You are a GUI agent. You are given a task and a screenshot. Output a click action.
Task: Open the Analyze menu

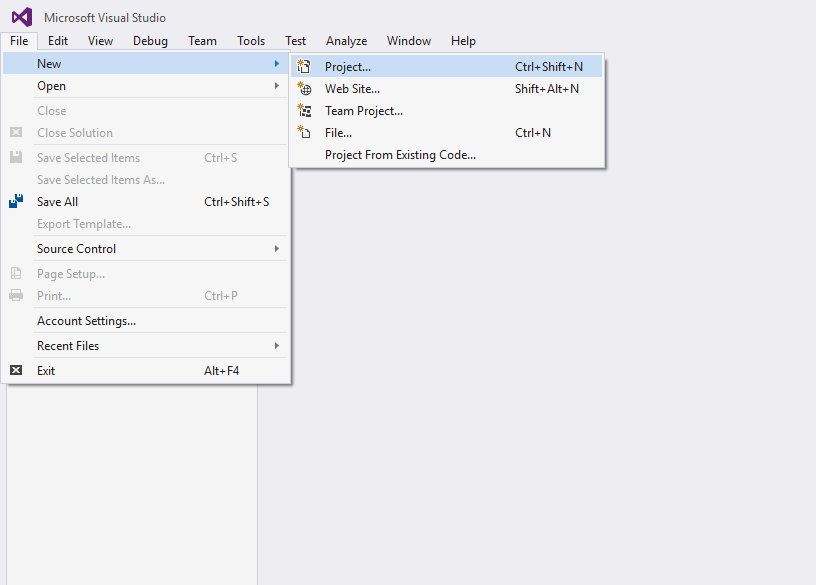point(347,41)
